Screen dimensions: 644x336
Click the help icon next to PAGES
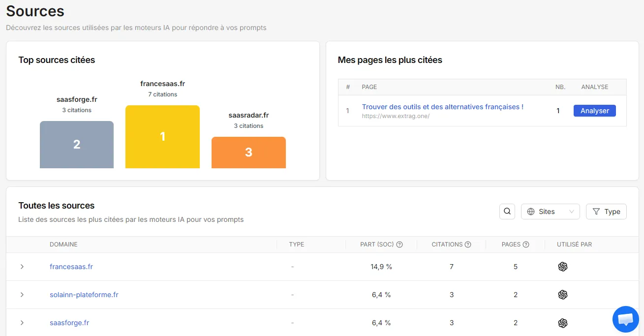click(x=526, y=244)
